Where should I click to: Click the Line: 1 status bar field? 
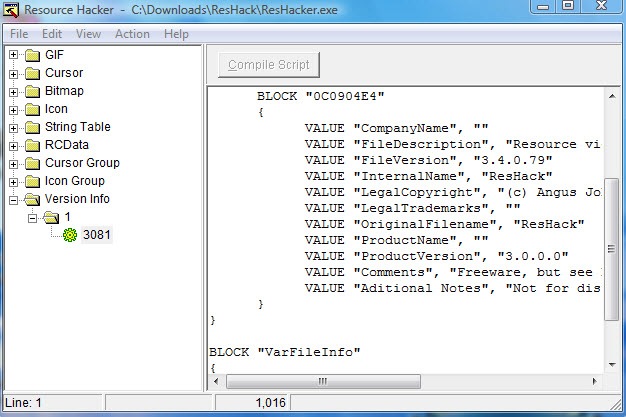pyautogui.click(x=52, y=402)
